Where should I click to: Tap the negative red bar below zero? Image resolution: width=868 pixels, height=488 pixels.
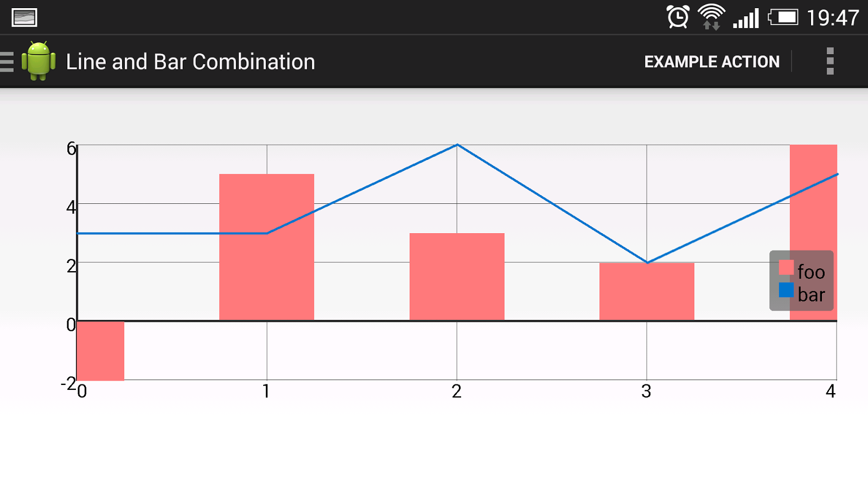point(101,351)
